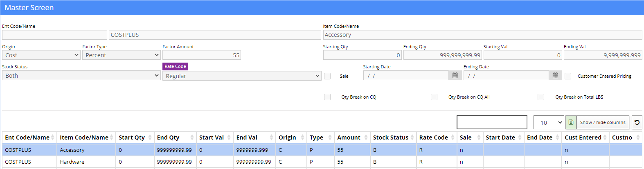This screenshot has height=169, width=644.
Task: Sort by Ent Code/Name column arrows
Action: point(53,137)
